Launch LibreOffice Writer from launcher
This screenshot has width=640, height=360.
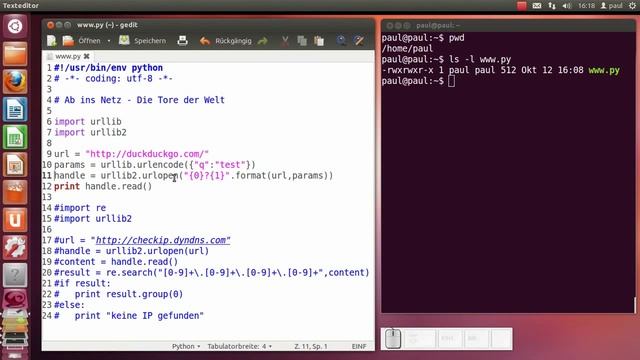click(x=15, y=109)
